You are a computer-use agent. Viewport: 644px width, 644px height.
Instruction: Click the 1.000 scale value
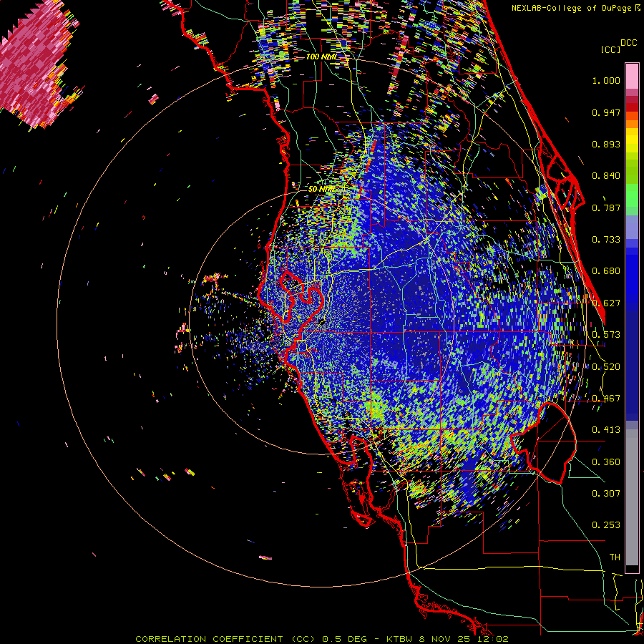[x=606, y=80]
